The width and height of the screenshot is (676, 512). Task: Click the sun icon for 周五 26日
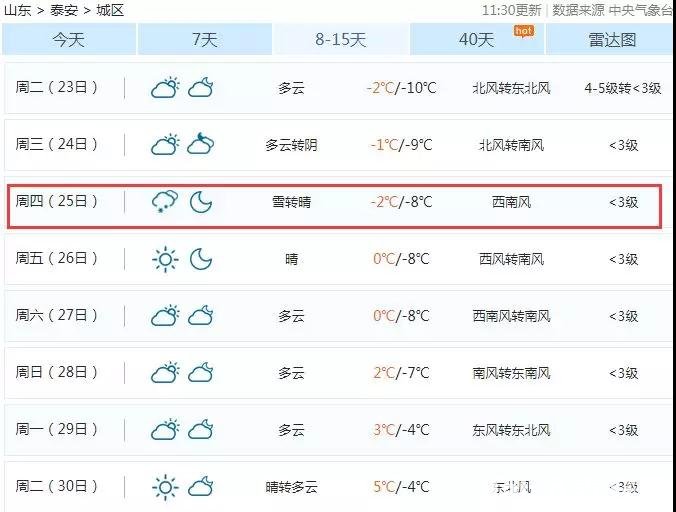pyautogui.click(x=165, y=259)
